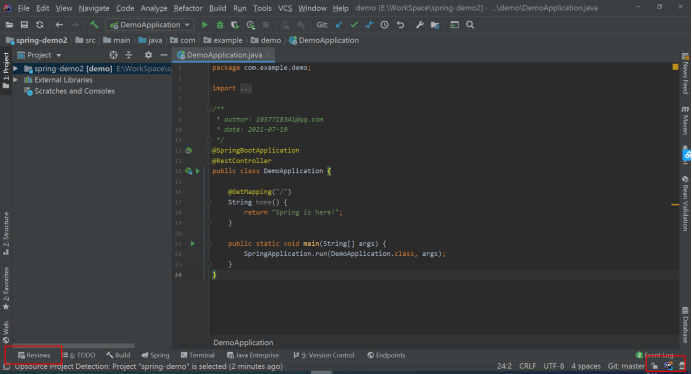This screenshot has height=374, width=692.
Task: Collapse the home() method fold marker
Action: [209, 202]
